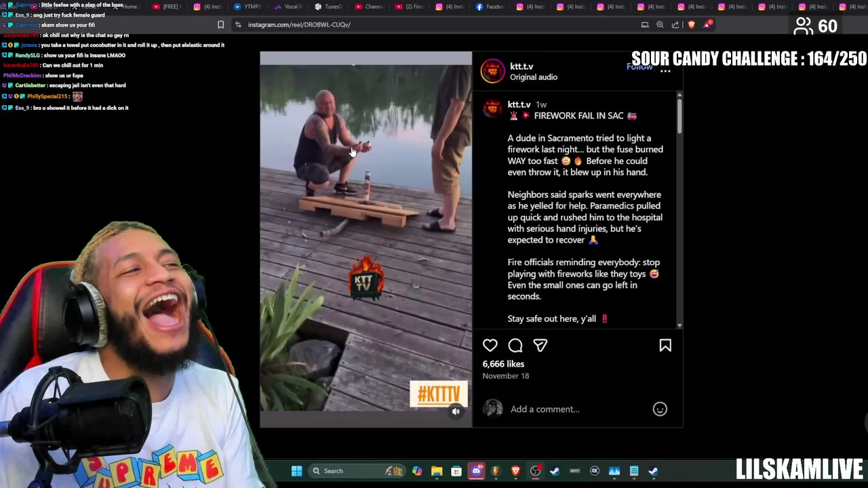Grab the caption panel scrollbar

tap(679, 115)
